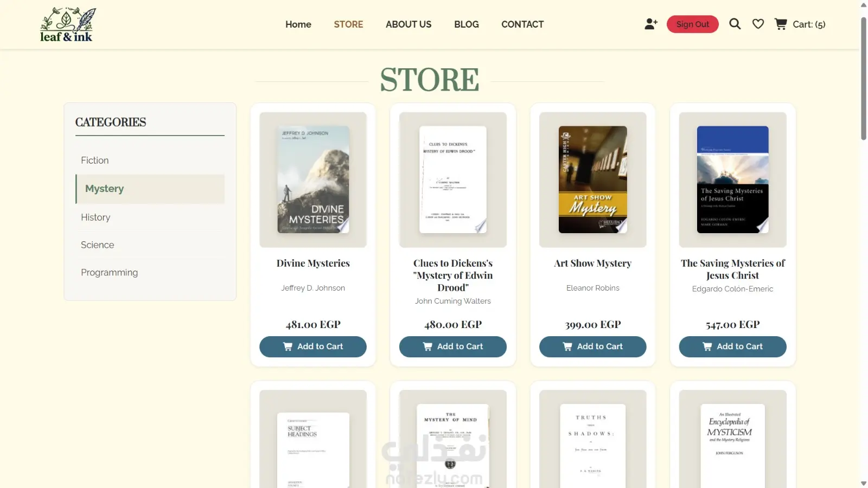The height and width of the screenshot is (488, 868).
Task: Click author name Edgardo Colón-Emeric
Action: click(x=733, y=289)
